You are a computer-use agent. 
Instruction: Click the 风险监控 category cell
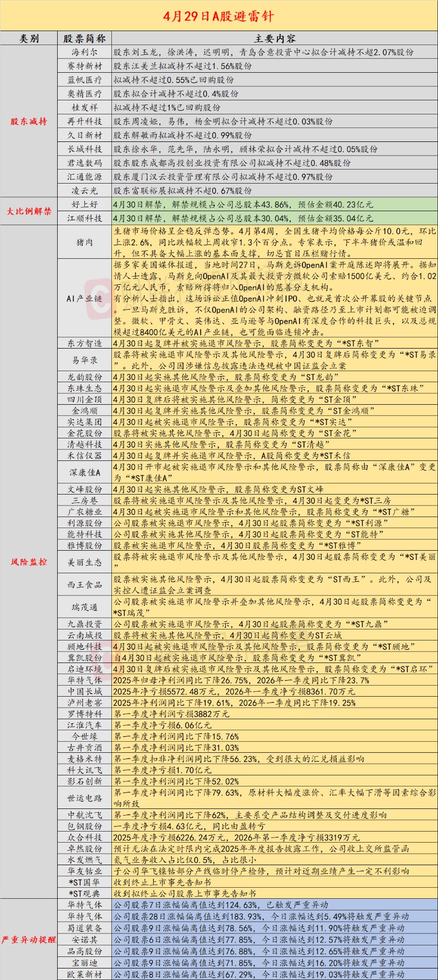tap(29, 562)
